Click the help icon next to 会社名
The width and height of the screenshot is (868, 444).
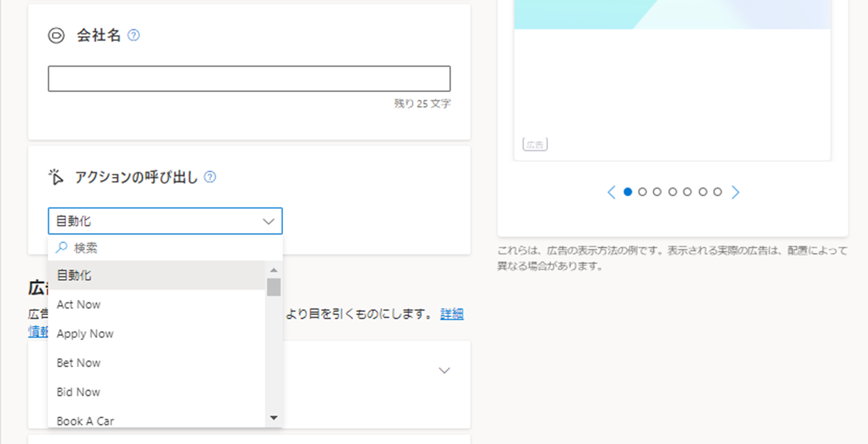pyautogui.click(x=134, y=36)
